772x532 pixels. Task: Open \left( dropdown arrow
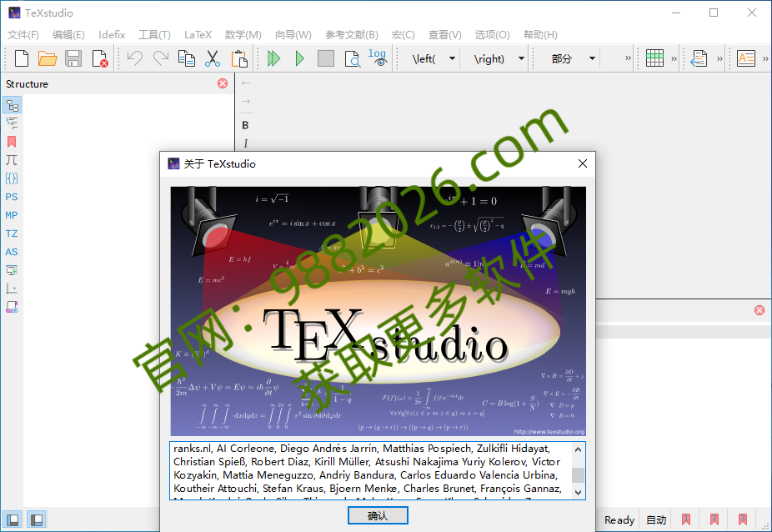point(452,58)
